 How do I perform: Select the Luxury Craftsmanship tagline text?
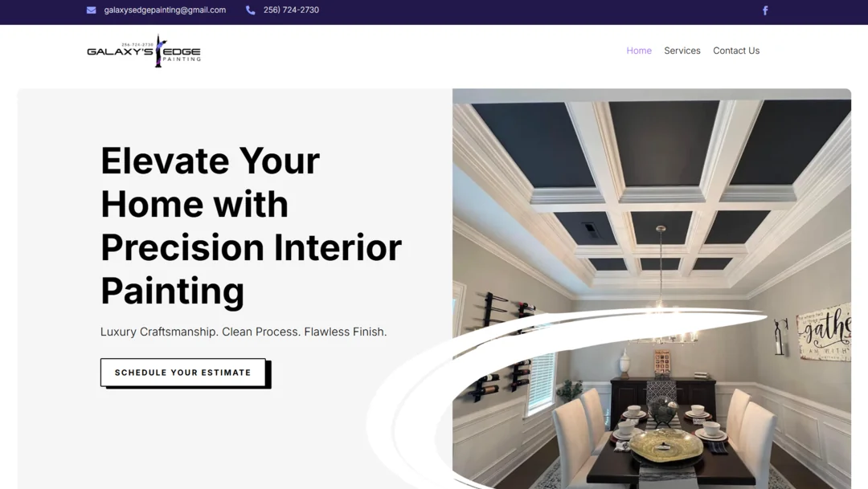pyautogui.click(x=244, y=332)
